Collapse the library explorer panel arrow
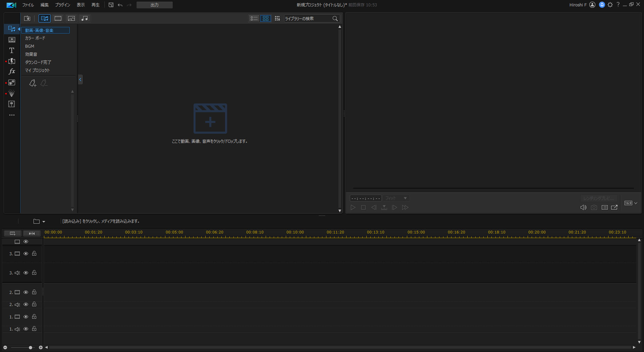The image size is (644, 352). [80, 80]
